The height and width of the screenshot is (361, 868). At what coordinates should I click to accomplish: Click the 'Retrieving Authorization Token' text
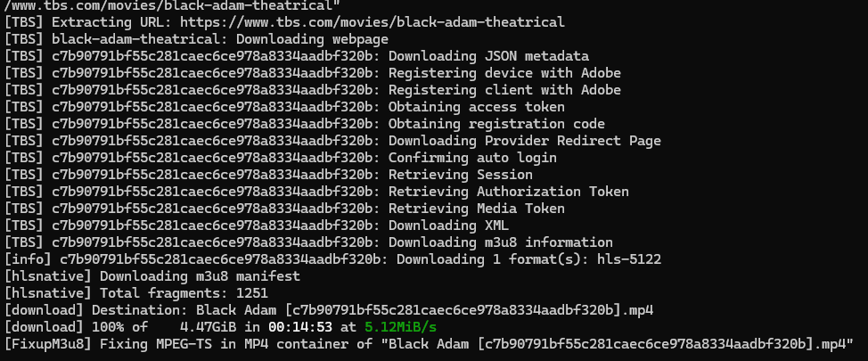click(508, 192)
